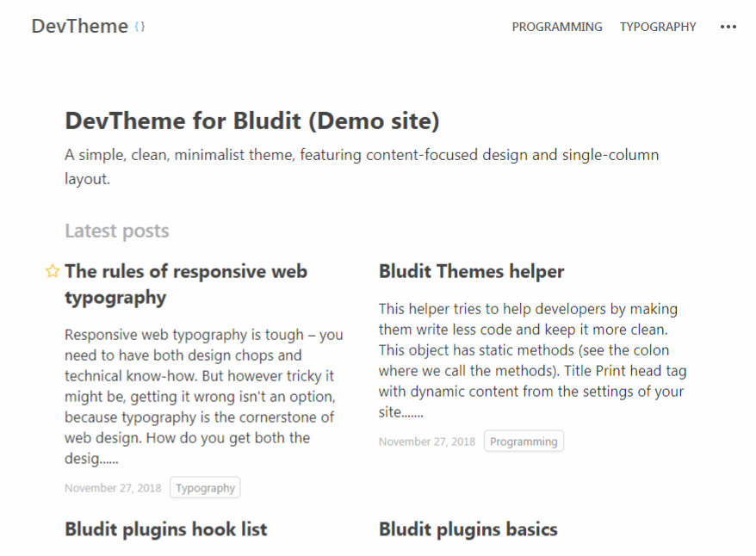This screenshot has width=756, height=556.
Task: Open the "Bludit plugins hook list" post
Action: coord(165,528)
